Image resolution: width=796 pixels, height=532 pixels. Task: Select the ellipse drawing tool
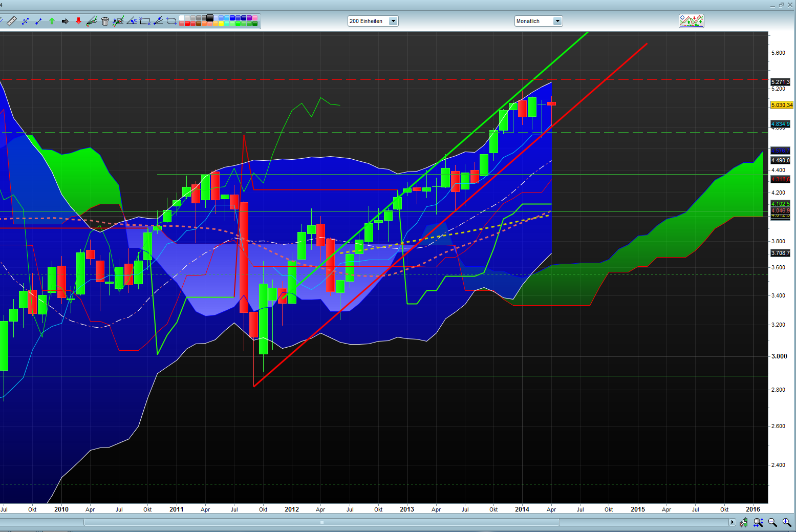171,21
